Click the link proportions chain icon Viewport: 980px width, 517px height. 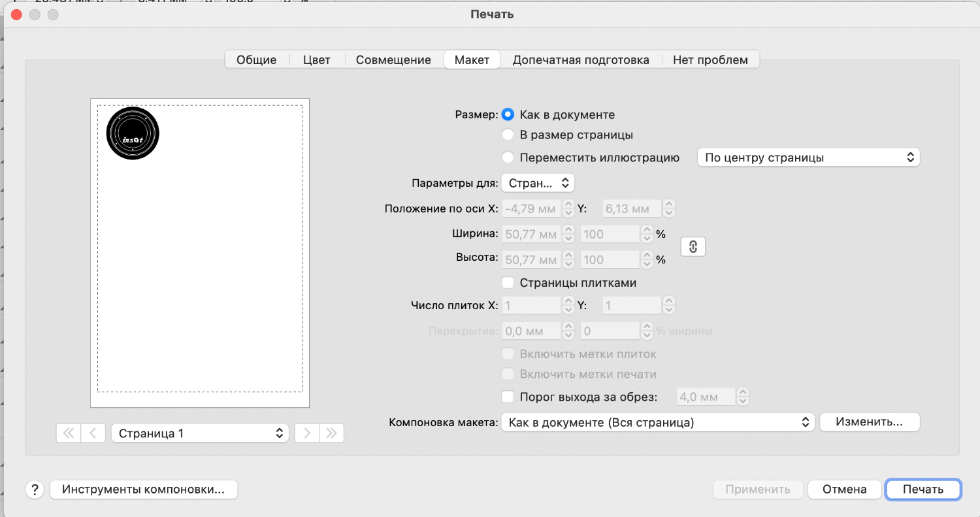693,247
